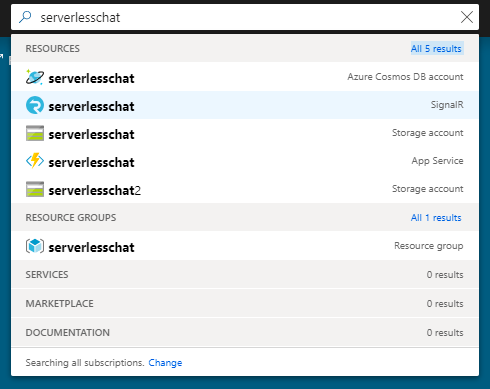The image size is (490, 389).
Task: Open serverlesschat Azure Cosmos DB account
Action: pos(245,77)
